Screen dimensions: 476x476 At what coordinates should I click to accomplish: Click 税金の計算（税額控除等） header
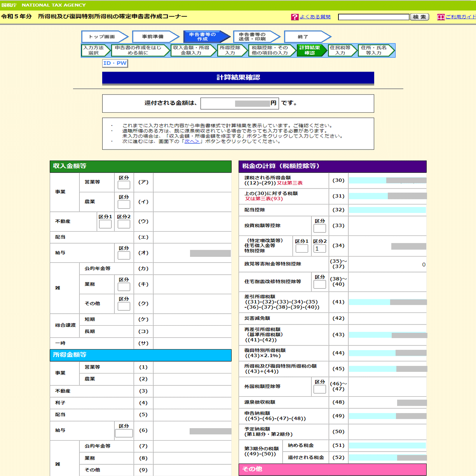(333, 166)
